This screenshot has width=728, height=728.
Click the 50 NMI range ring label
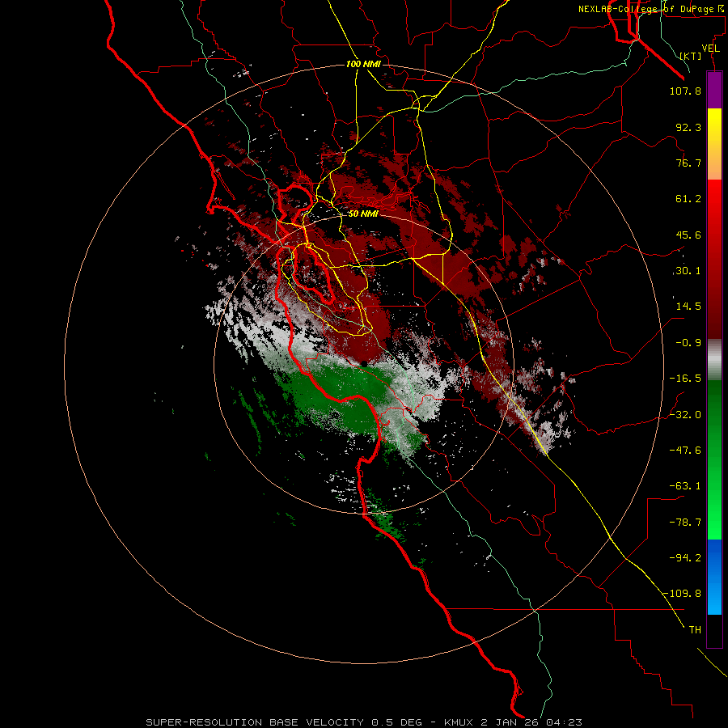[x=363, y=214]
